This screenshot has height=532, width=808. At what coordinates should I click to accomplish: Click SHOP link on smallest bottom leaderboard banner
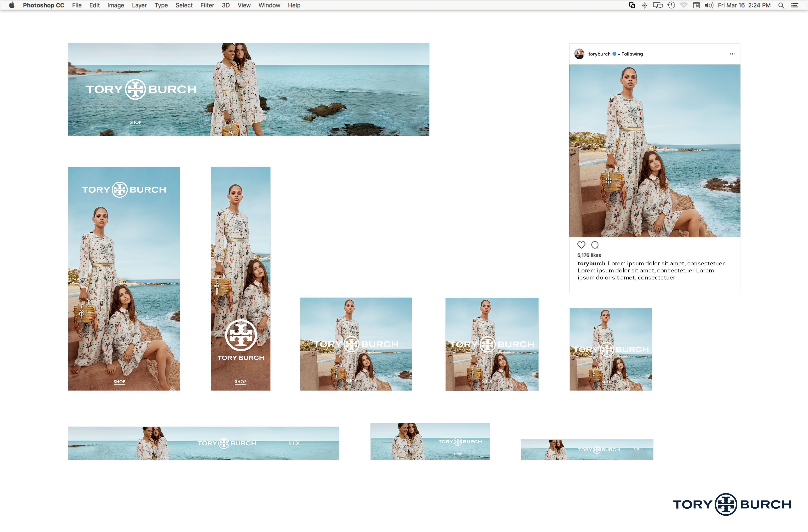[638, 449]
